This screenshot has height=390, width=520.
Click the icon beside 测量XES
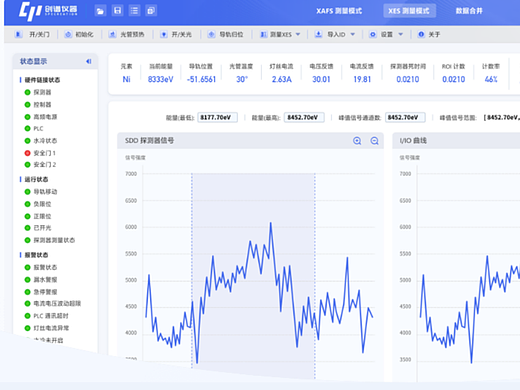(x=264, y=34)
